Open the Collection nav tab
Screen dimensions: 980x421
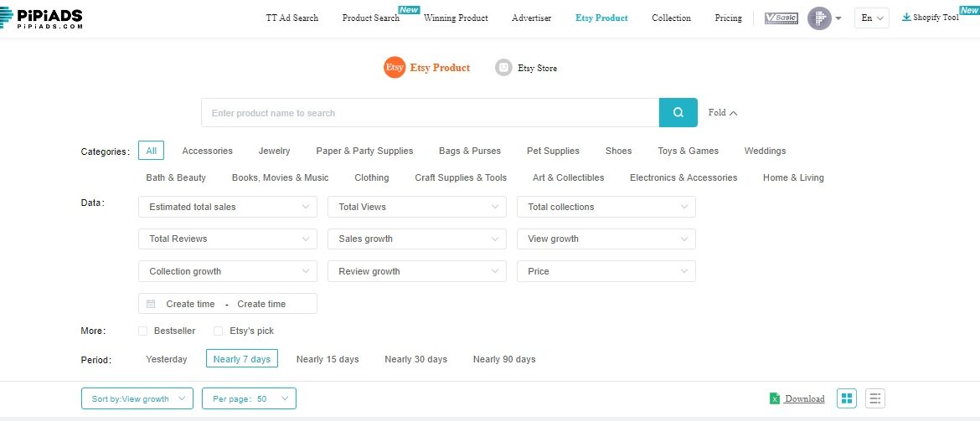coord(671,18)
